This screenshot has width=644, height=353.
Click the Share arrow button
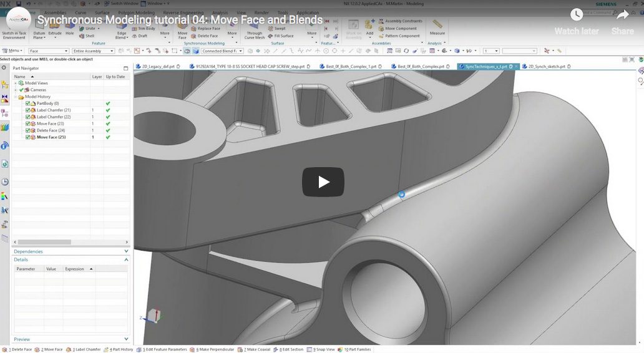click(x=622, y=21)
